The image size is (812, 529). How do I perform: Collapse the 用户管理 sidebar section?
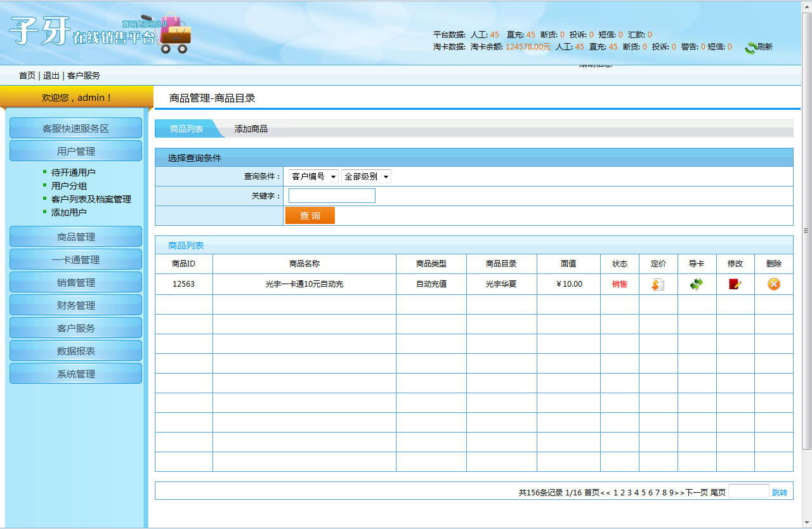75,151
